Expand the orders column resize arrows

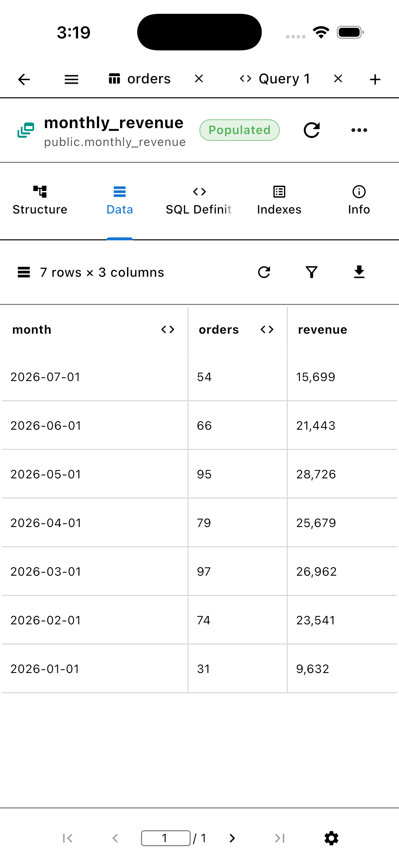pyautogui.click(x=267, y=329)
